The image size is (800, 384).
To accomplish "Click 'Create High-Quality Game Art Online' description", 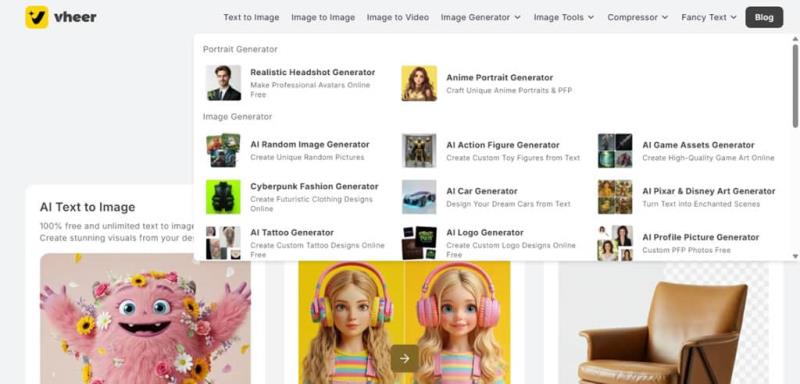I will pyautogui.click(x=708, y=158).
